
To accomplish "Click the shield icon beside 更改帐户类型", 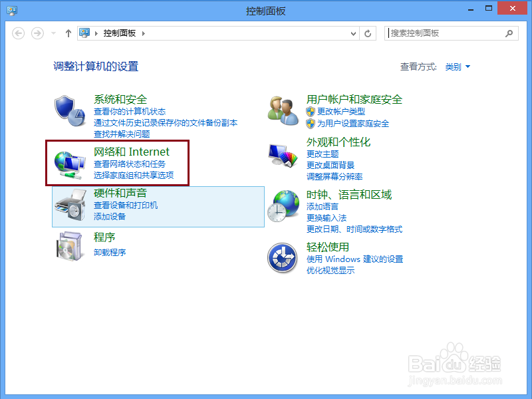I will (311, 111).
